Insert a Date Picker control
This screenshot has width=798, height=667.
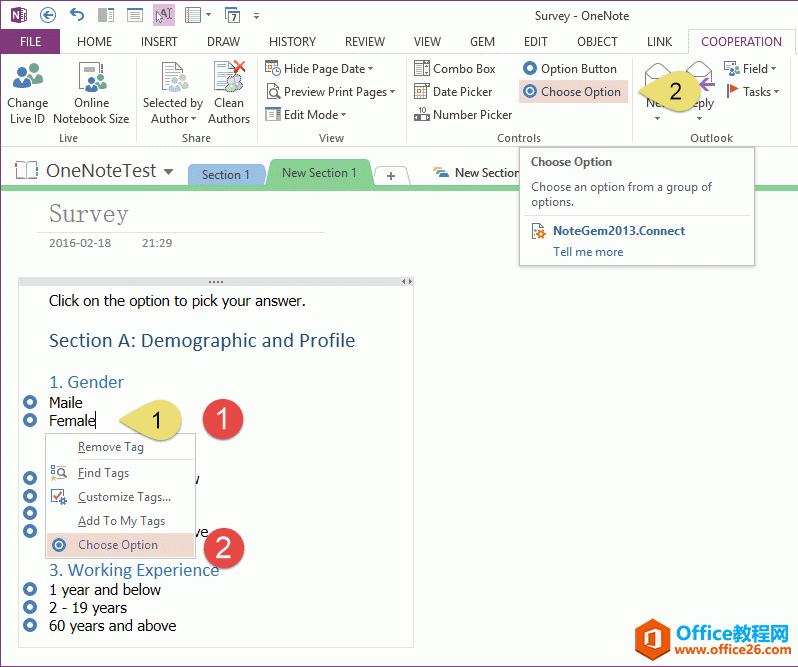(x=453, y=92)
